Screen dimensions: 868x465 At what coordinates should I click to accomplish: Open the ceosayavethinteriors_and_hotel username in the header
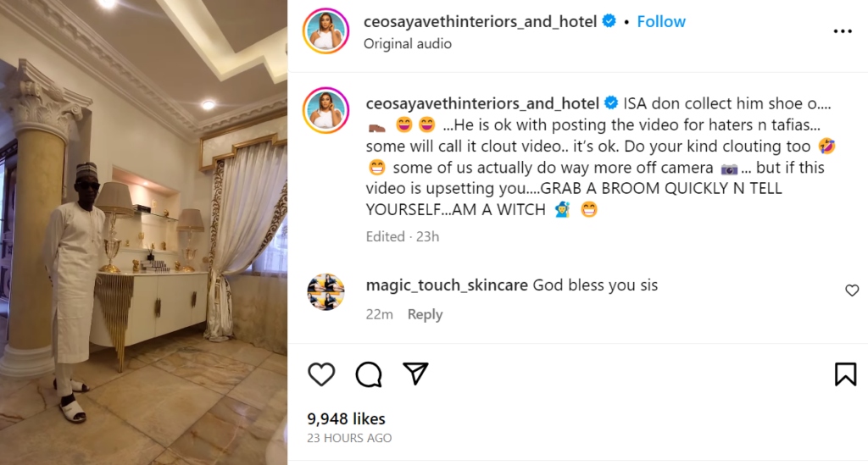(x=481, y=22)
